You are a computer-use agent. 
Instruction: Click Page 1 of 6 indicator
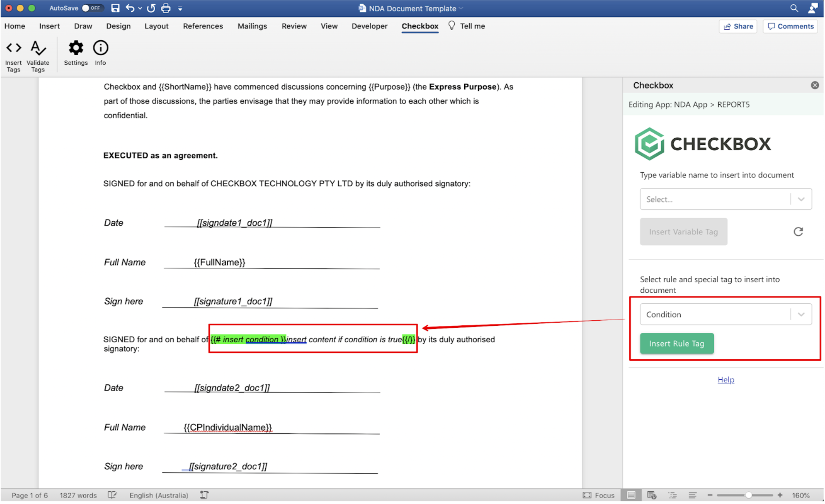pos(30,495)
